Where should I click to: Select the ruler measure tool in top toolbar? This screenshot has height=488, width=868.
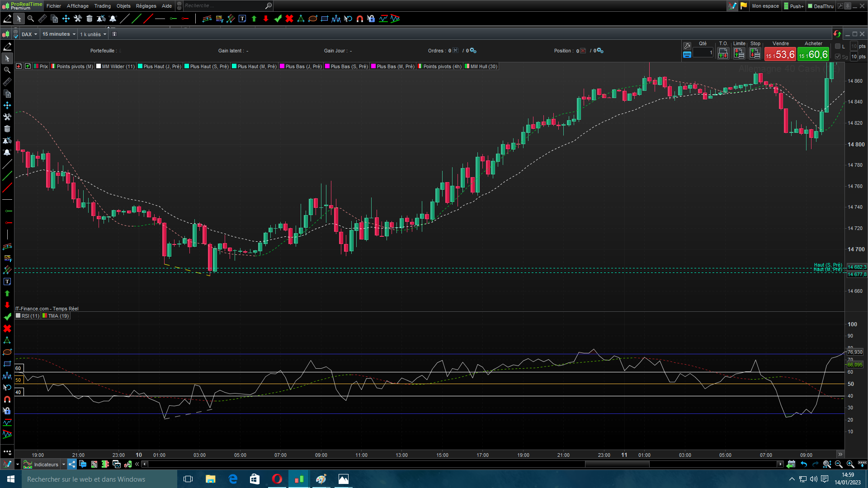pos(42,19)
